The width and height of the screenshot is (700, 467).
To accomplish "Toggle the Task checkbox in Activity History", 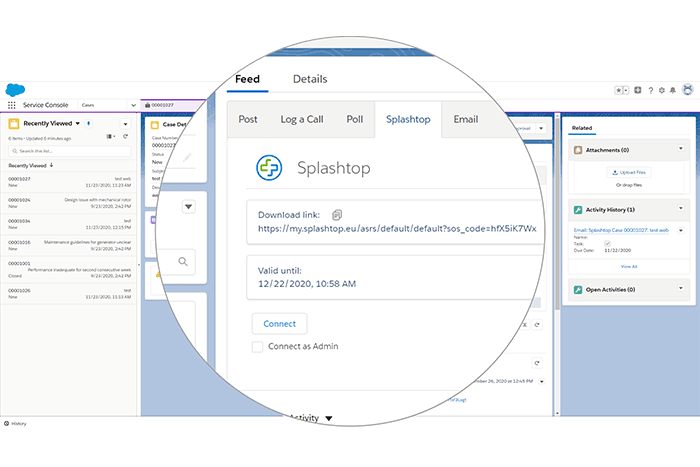I will (607, 244).
